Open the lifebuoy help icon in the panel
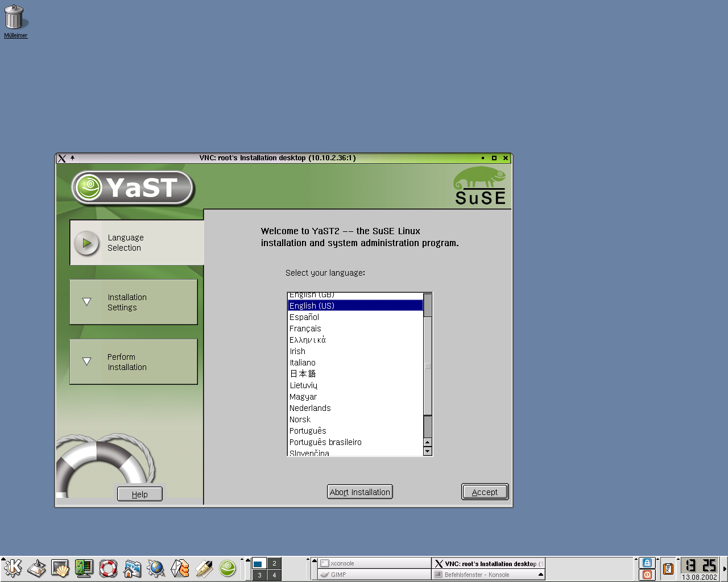 tap(108, 568)
